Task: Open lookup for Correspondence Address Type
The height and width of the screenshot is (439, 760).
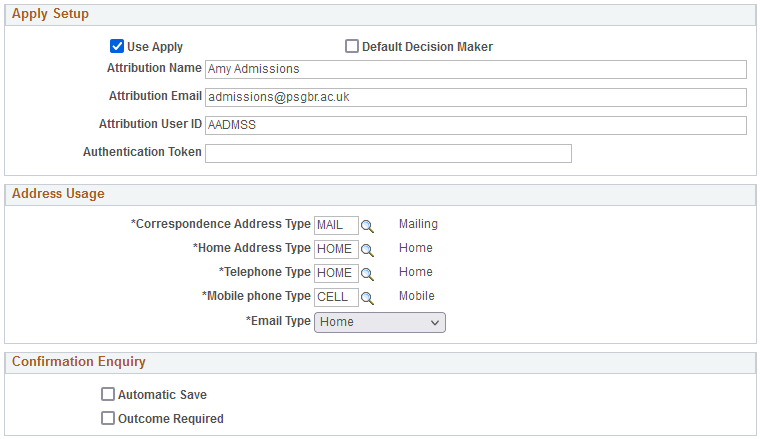Action: click(367, 226)
